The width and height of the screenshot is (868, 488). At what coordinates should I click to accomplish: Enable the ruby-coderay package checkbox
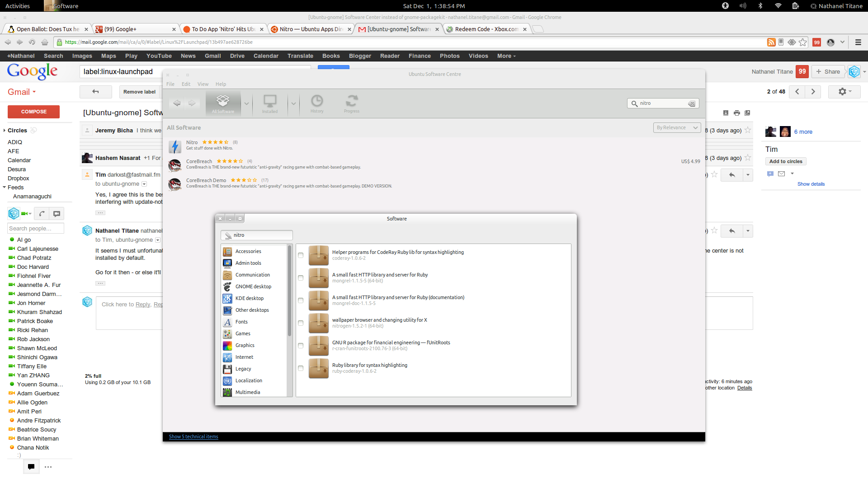point(301,368)
